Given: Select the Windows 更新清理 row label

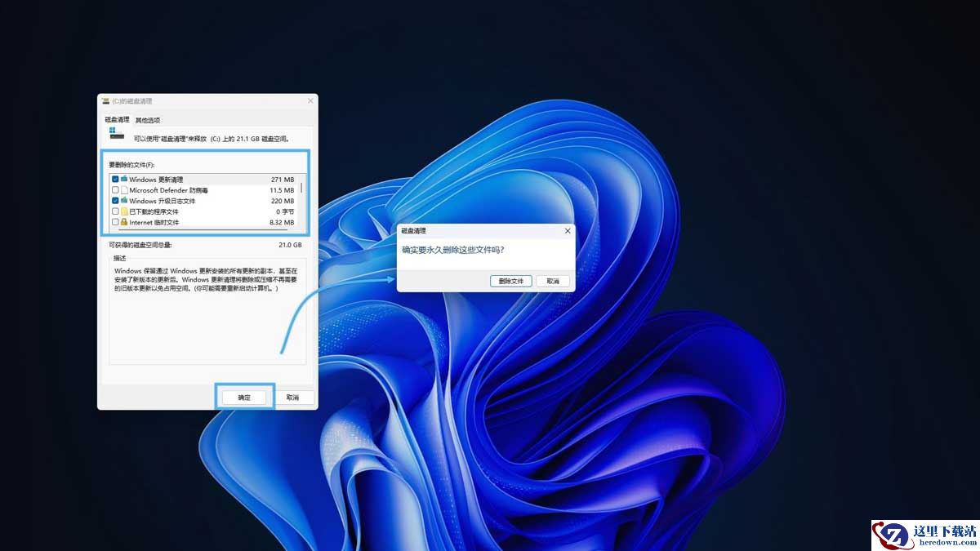Looking at the screenshot, I should pyautogui.click(x=156, y=180).
